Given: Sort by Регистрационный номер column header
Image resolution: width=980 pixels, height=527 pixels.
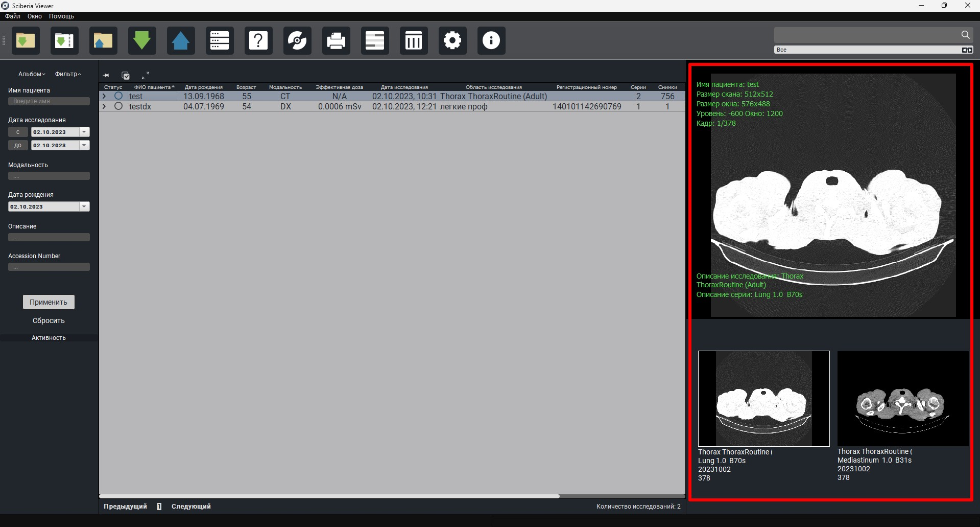Looking at the screenshot, I should (587, 87).
